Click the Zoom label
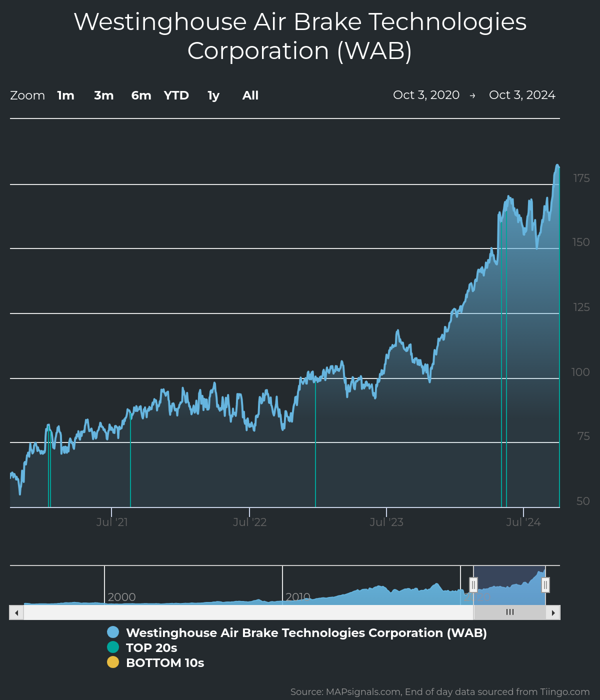600x700 pixels. 27,95
